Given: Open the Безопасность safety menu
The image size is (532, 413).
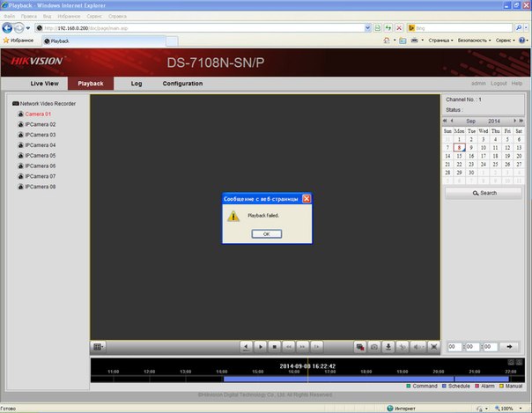Looking at the screenshot, I should (x=475, y=41).
